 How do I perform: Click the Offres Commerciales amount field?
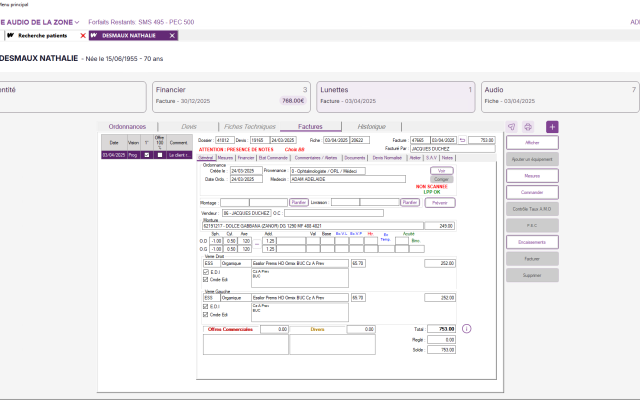(274, 329)
